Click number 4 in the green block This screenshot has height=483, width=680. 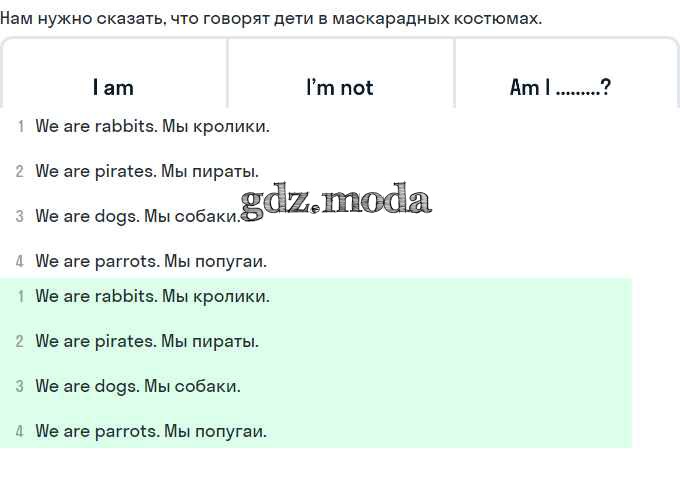point(20,432)
